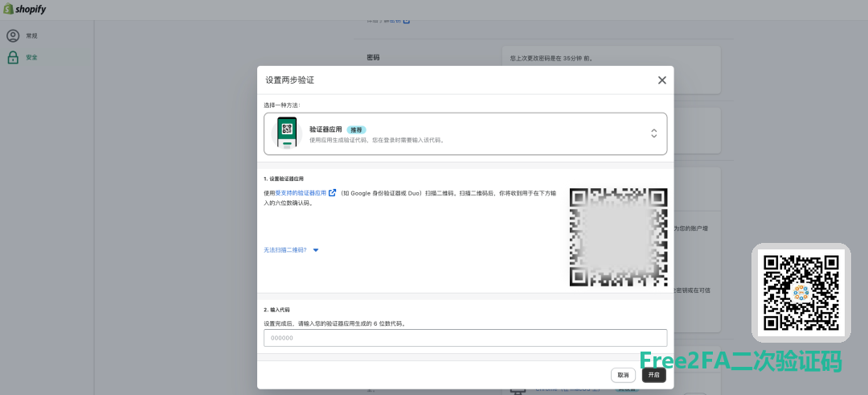The width and height of the screenshot is (868, 395).
Task: Click the 常规 profile icon
Action: [x=13, y=36]
